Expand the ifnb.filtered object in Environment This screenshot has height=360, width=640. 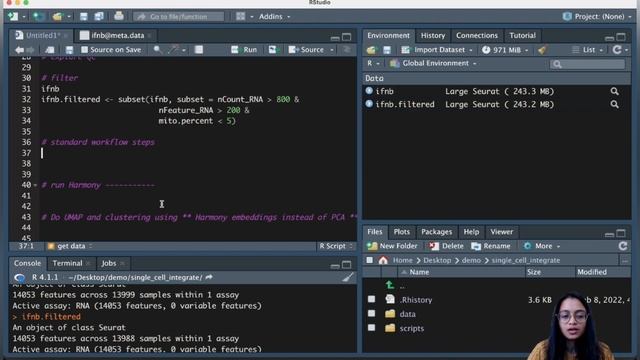point(369,104)
